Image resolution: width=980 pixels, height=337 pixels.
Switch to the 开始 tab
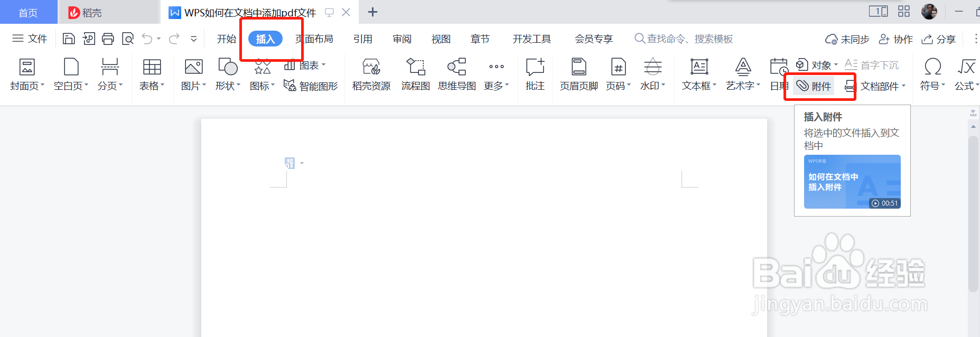[x=227, y=39]
